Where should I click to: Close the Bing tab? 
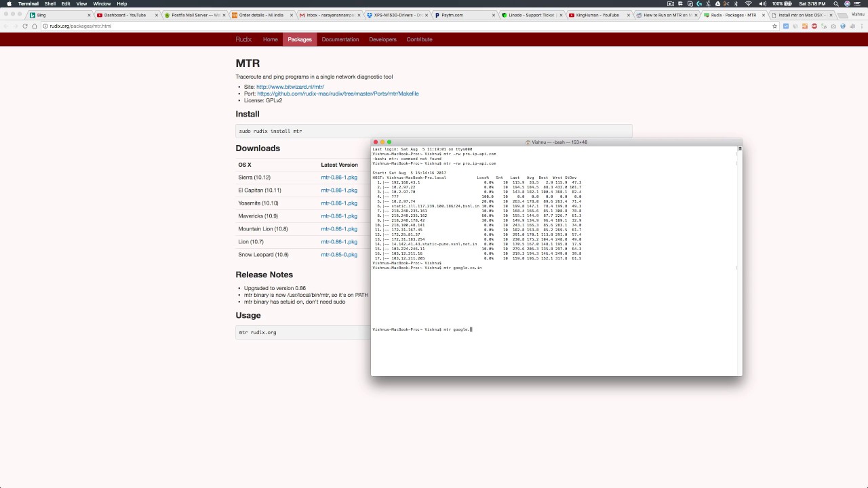coord(90,15)
